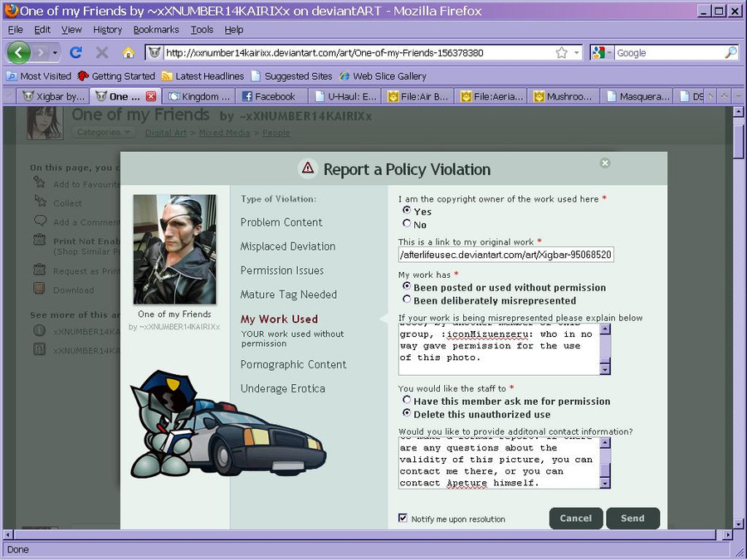Screen dimensions: 747x560
Task: Bookmark this page with the star icon
Action: 562,52
